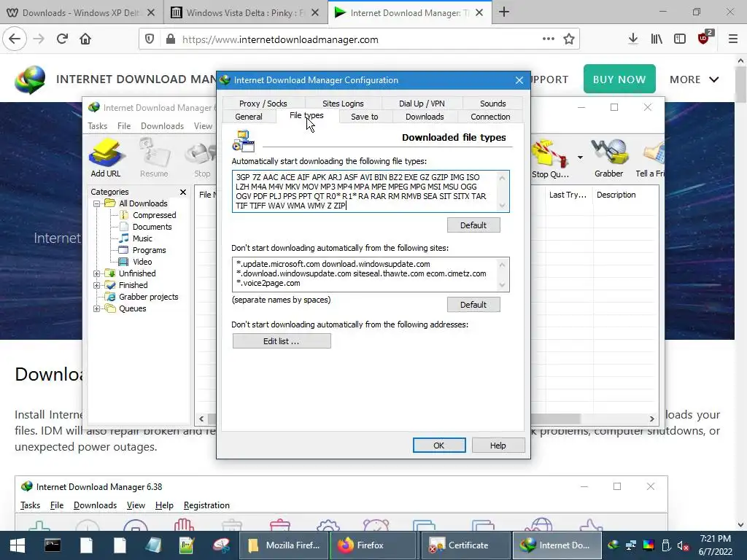Click inside the excluded sites text box
This screenshot has height=560, width=747.
(371, 274)
